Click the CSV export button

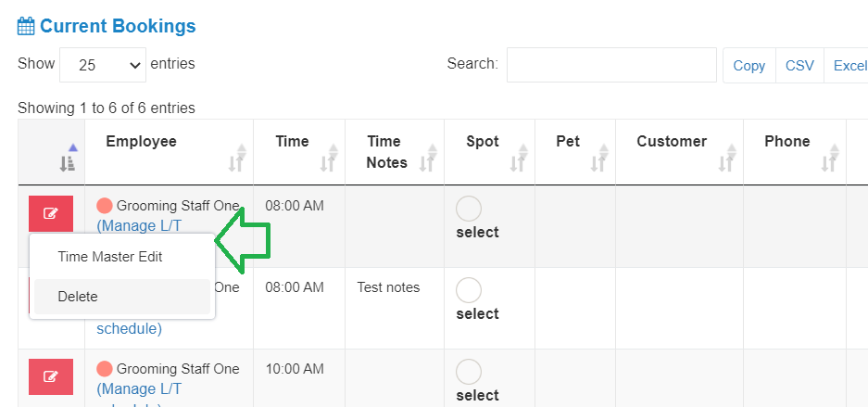click(x=799, y=66)
